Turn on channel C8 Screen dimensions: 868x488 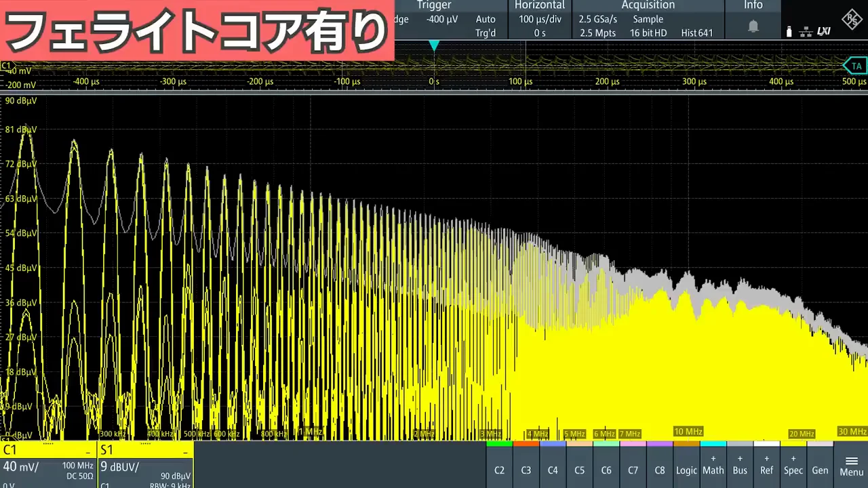(660, 465)
